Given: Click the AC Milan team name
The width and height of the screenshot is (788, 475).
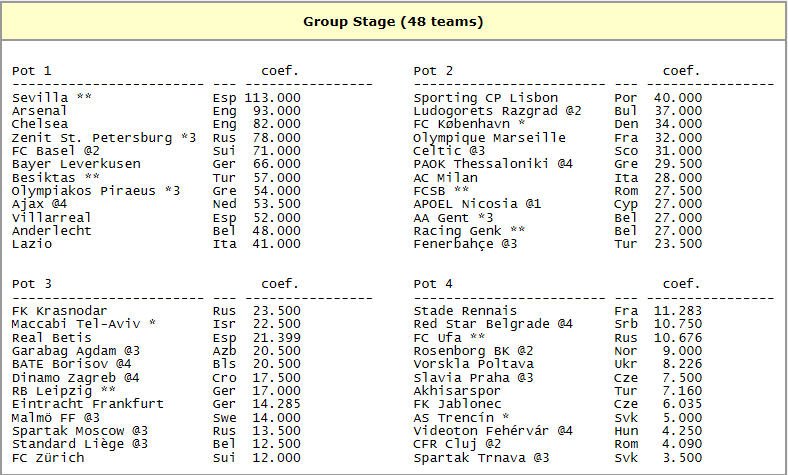Looking at the screenshot, I should [x=446, y=177].
